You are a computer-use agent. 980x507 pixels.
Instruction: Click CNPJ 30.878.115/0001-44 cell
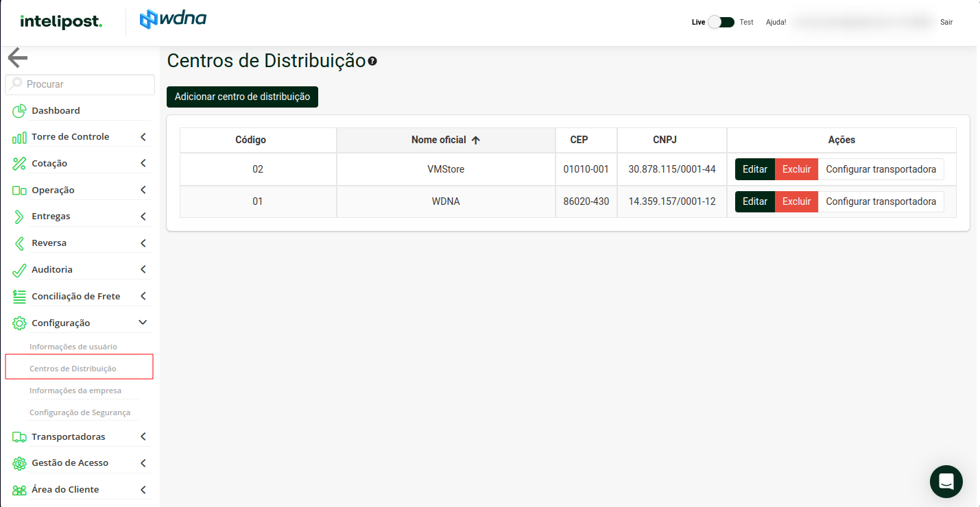672,169
